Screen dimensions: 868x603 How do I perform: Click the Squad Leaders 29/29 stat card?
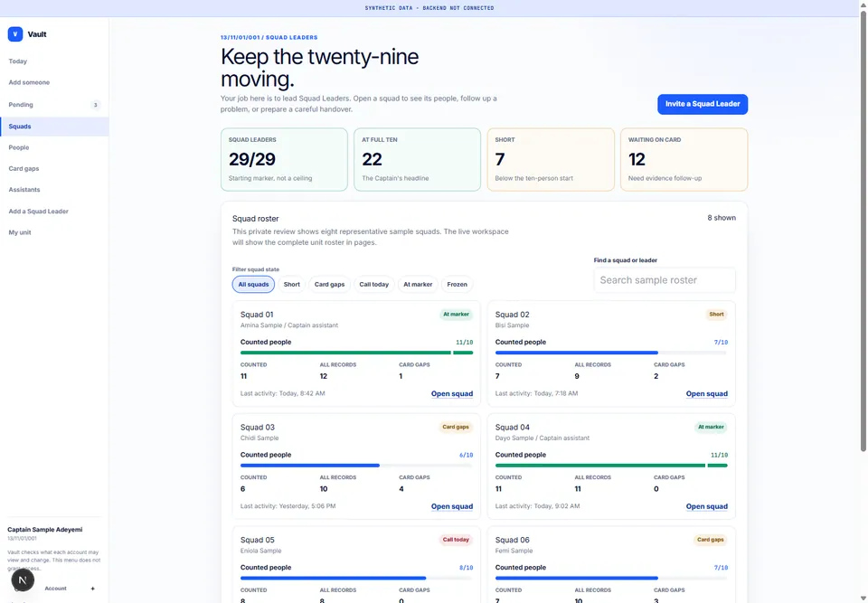coord(284,159)
